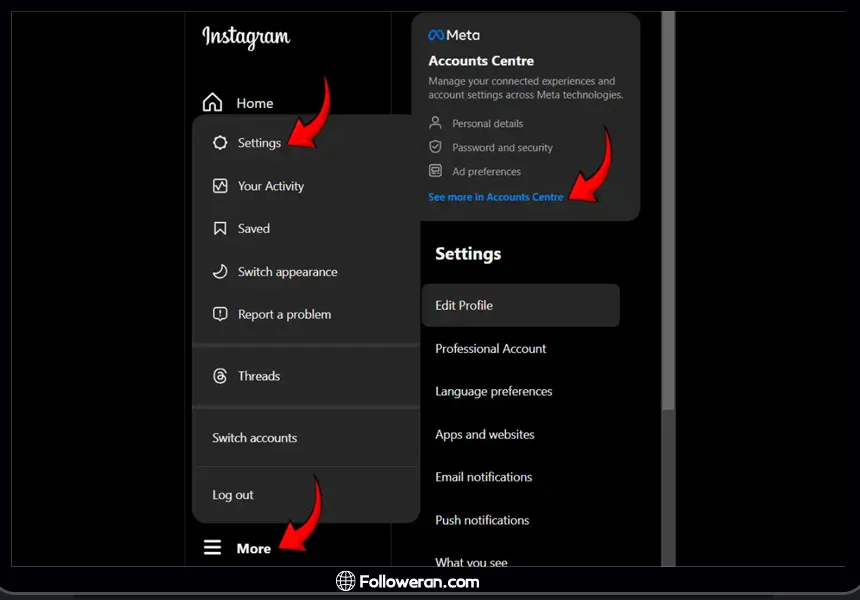Click the Your Activity chart icon
The height and width of the screenshot is (600, 860).
click(220, 186)
